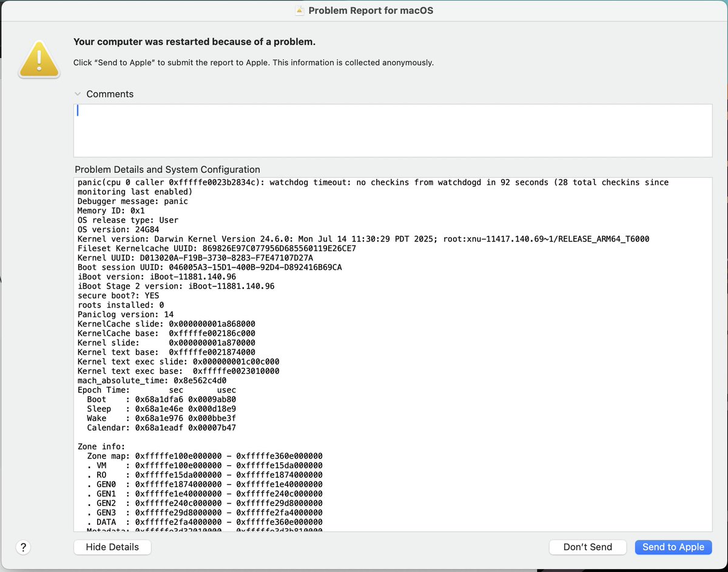Click the 'Epoch Time:' header line
Image resolution: width=728 pixels, height=572 pixels.
[x=157, y=390]
